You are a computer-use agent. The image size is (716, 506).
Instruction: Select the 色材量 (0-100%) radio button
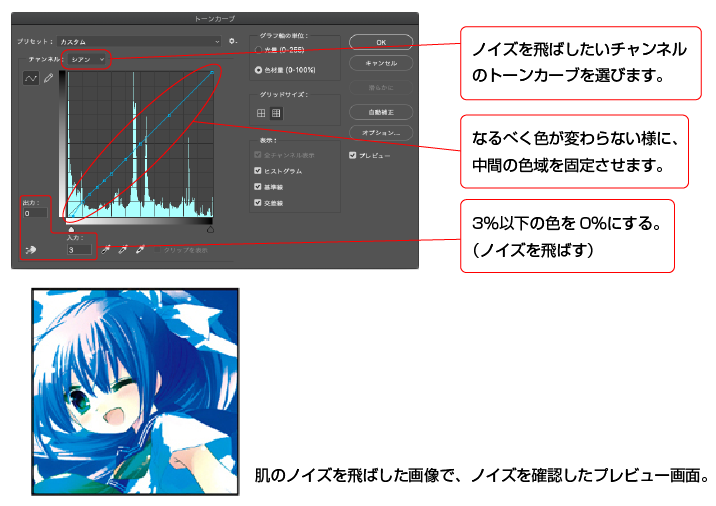[258, 70]
